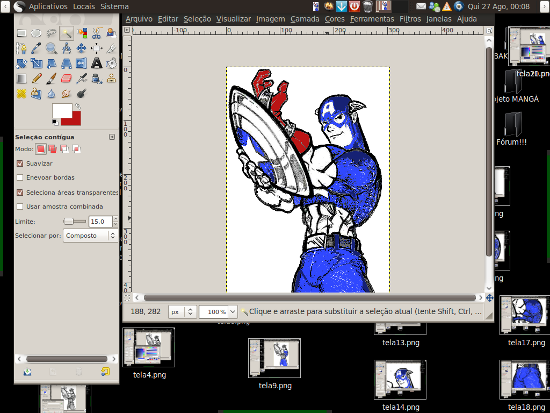Viewport: 550px width, 413px height.
Task: Click the Limite 15.0 value field
Action: coord(100,221)
